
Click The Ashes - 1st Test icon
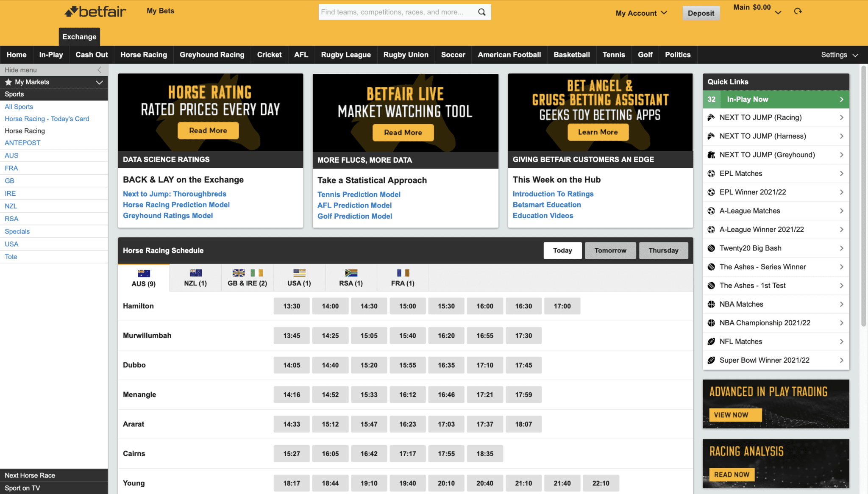[x=711, y=285]
